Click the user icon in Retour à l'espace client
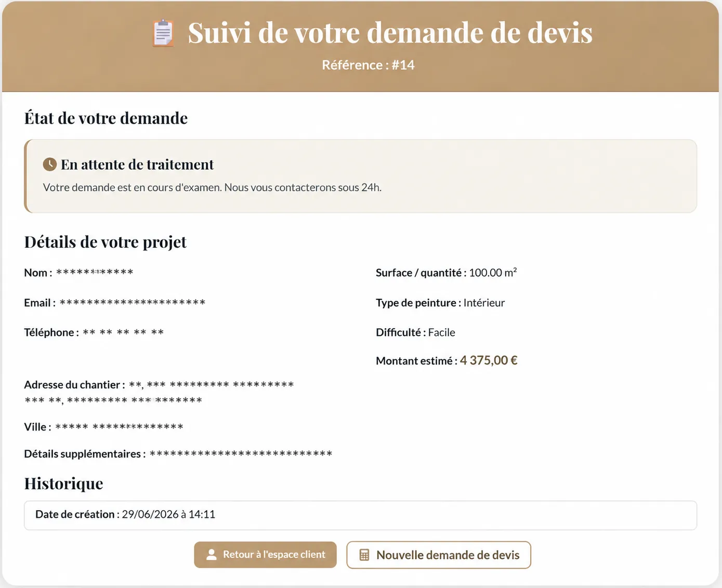Image resolution: width=722 pixels, height=588 pixels. [x=211, y=555]
